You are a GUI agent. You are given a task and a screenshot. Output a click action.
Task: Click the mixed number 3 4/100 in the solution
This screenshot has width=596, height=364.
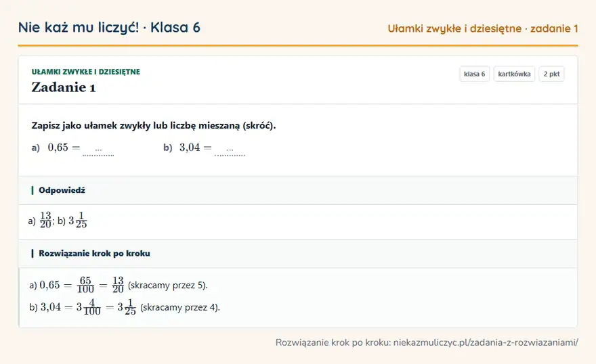click(88, 306)
